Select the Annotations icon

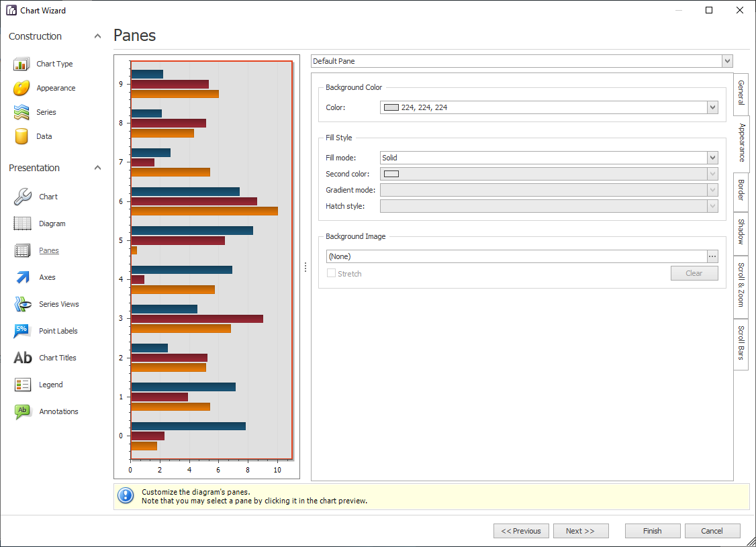22,411
